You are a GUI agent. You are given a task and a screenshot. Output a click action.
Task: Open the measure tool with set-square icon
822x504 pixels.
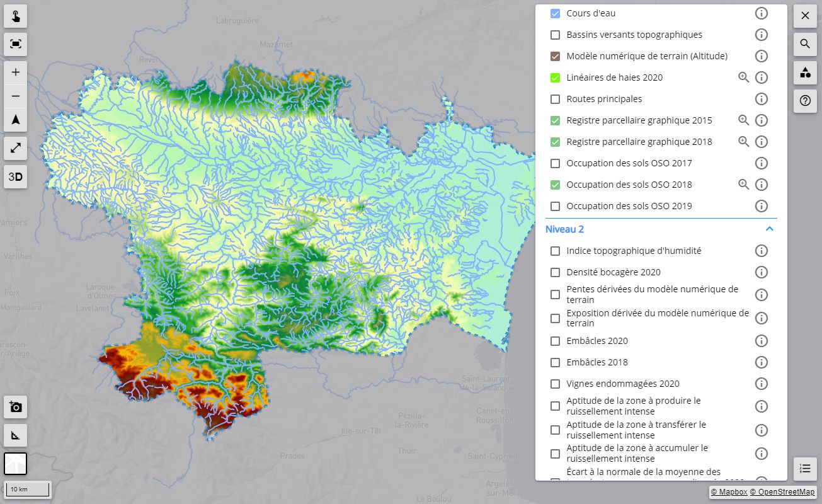16,435
